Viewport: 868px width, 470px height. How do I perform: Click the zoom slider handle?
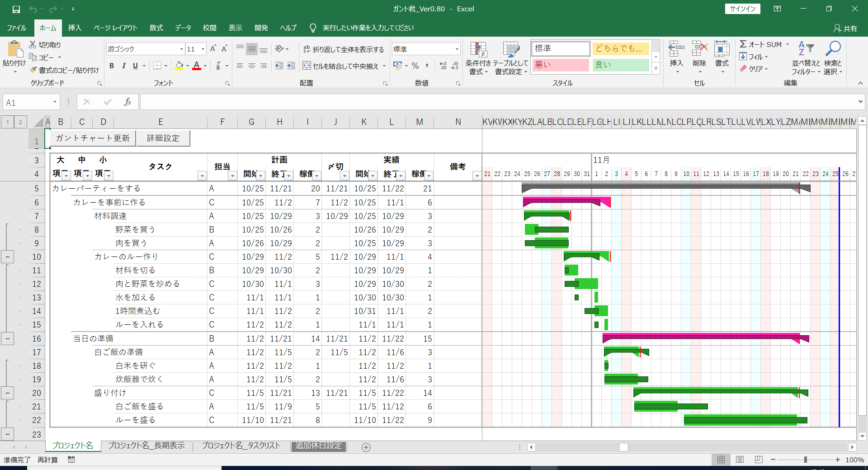click(x=805, y=460)
